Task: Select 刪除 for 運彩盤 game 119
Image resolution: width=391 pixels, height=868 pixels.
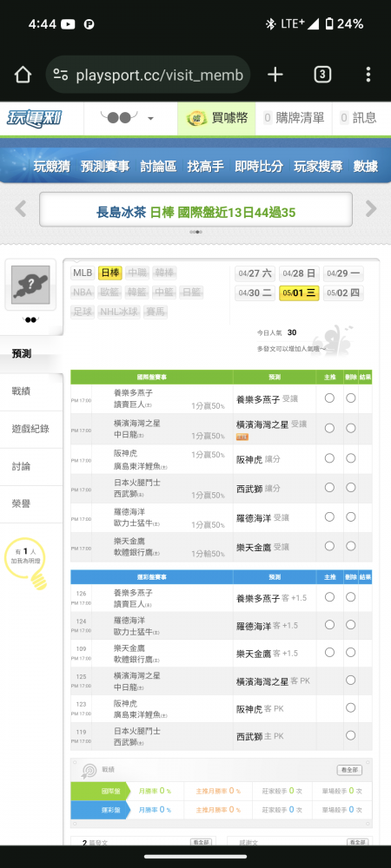Action: pyautogui.click(x=350, y=735)
